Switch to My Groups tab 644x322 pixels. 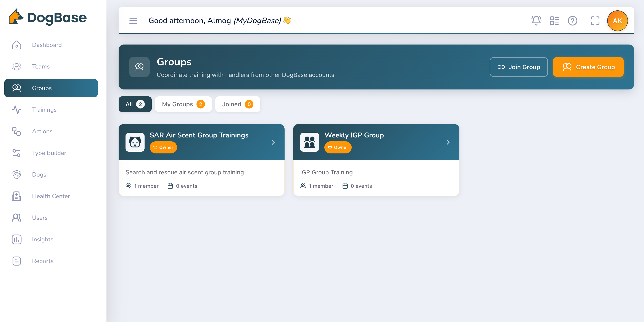183,104
